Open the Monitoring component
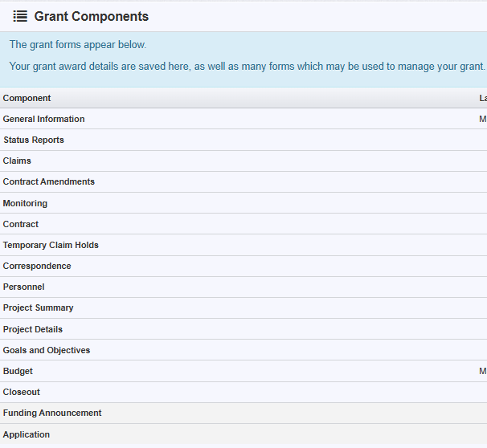The height and width of the screenshot is (448, 487). pos(25,203)
